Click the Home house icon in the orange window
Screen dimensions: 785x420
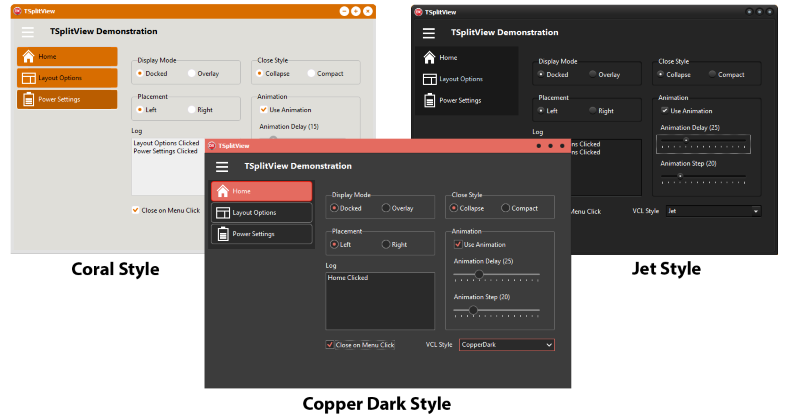coord(28,57)
